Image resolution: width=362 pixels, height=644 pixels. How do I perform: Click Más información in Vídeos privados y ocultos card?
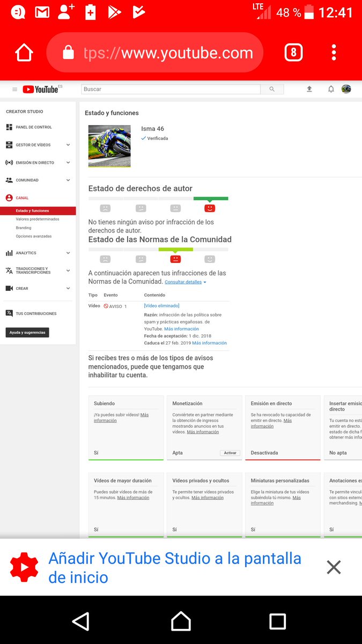tap(208, 498)
